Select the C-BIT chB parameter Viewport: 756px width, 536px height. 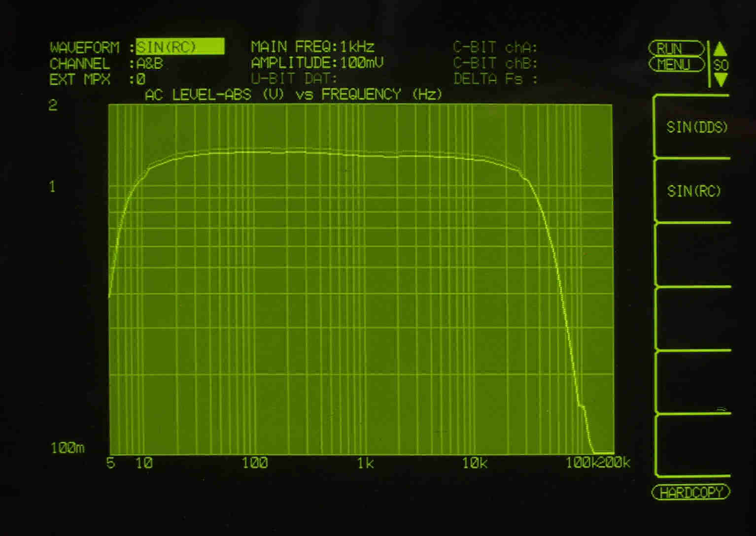pyautogui.click(x=495, y=63)
